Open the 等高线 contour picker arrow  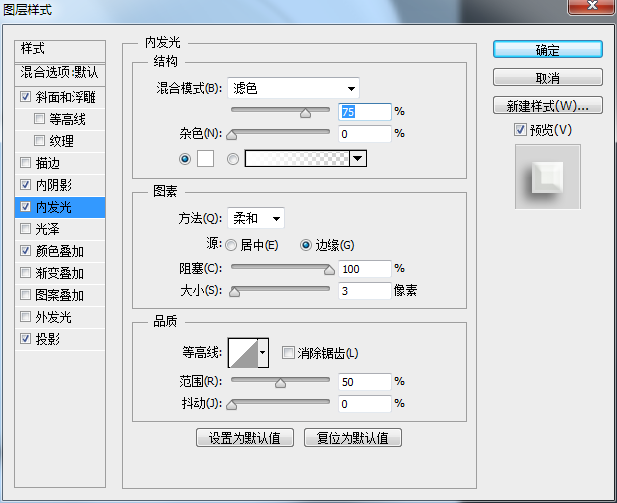click(263, 353)
